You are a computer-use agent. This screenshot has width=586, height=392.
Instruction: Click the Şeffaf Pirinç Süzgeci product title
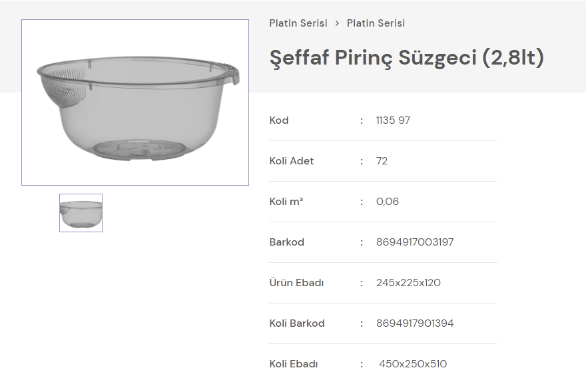tap(406, 58)
